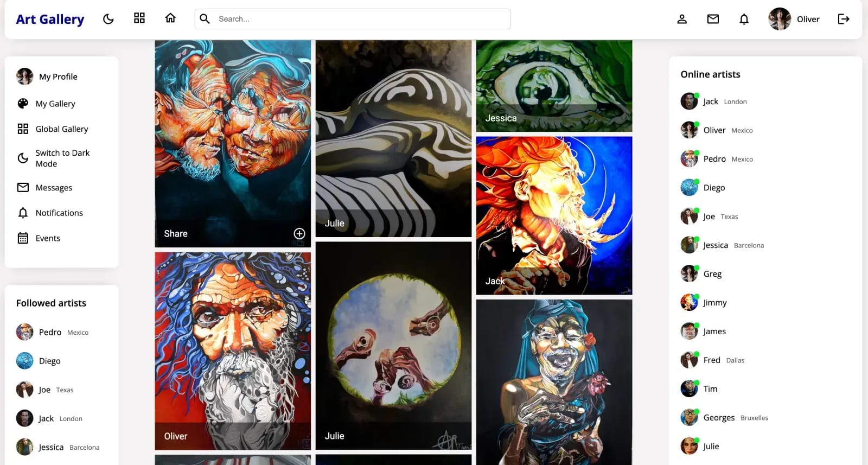868x465 pixels.
Task: Open Jessica's green eye painting thumbnail
Action: 554,86
